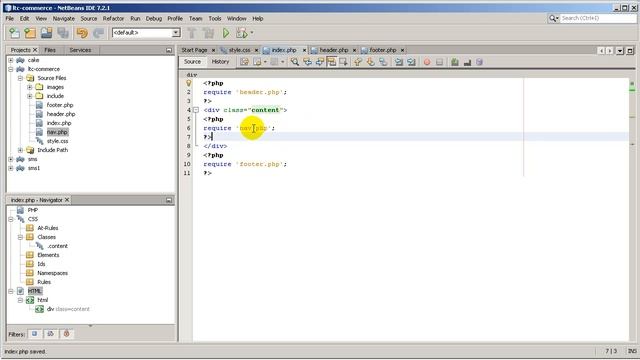This screenshot has width=640, height=360.
Task: Expand the include folder
Action: [29, 96]
